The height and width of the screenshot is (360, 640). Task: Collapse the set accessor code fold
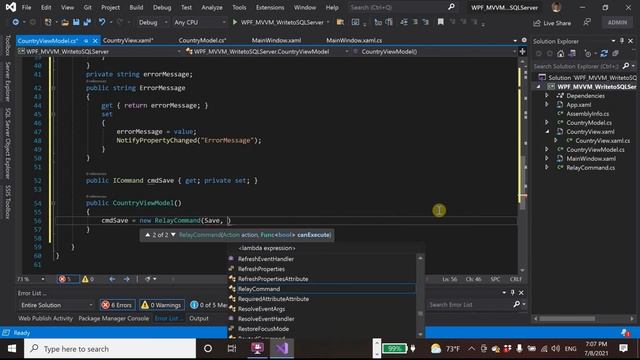(x=53, y=114)
